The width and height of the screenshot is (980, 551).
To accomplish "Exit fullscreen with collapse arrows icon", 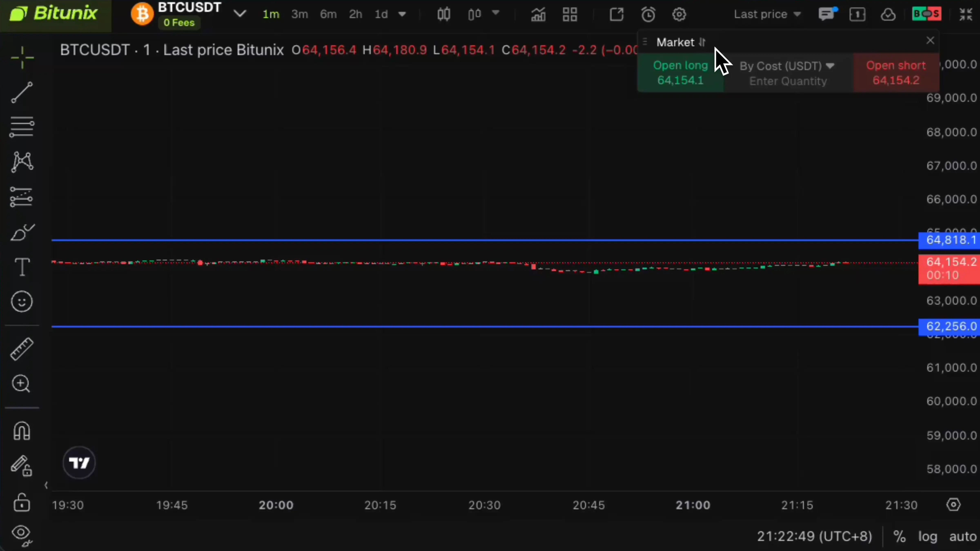I will [x=966, y=14].
